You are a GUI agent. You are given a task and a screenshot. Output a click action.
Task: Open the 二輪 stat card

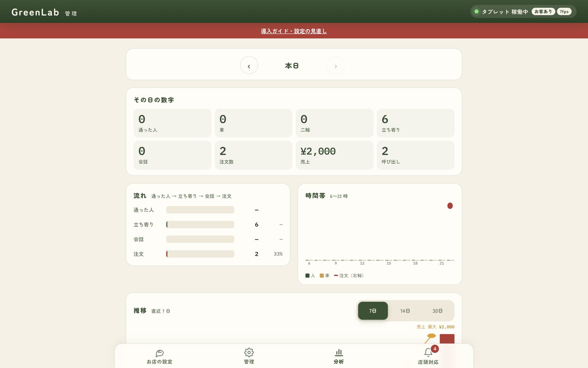(334, 123)
